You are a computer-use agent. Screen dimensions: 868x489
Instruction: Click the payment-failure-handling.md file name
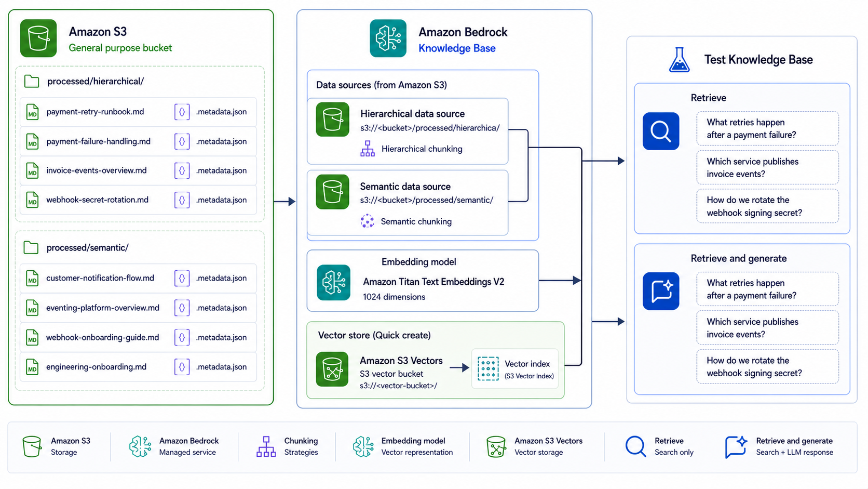point(98,141)
